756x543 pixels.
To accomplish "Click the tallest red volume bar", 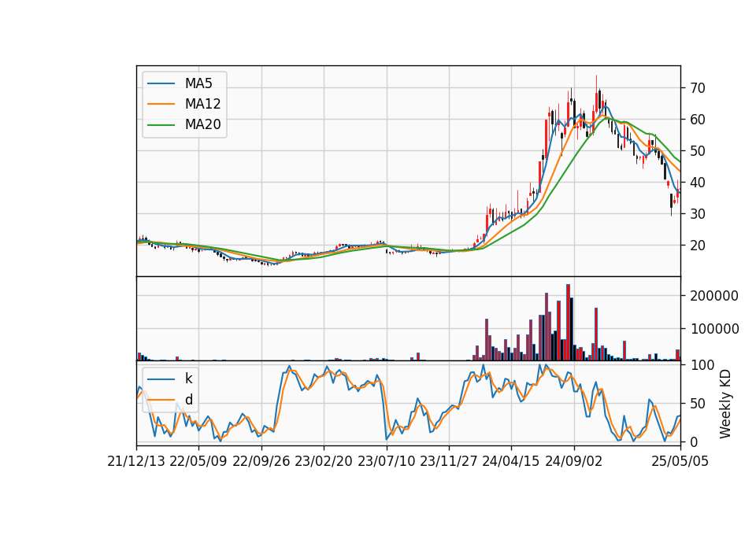I will click(568, 323).
